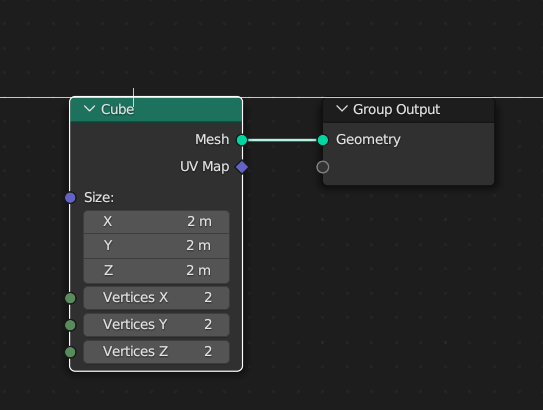Click the Vertices Y input socket
The width and height of the screenshot is (543, 410).
(x=70, y=325)
